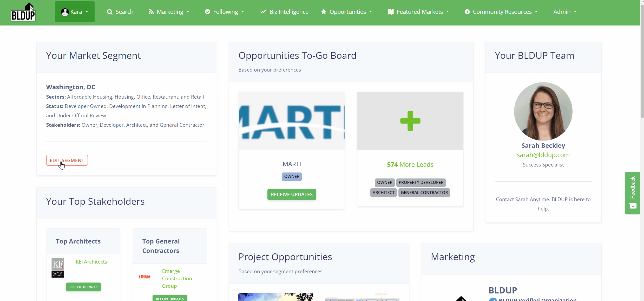Click the Top Architects heading
This screenshot has width=644, height=301.
pyautogui.click(x=78, y=241)
